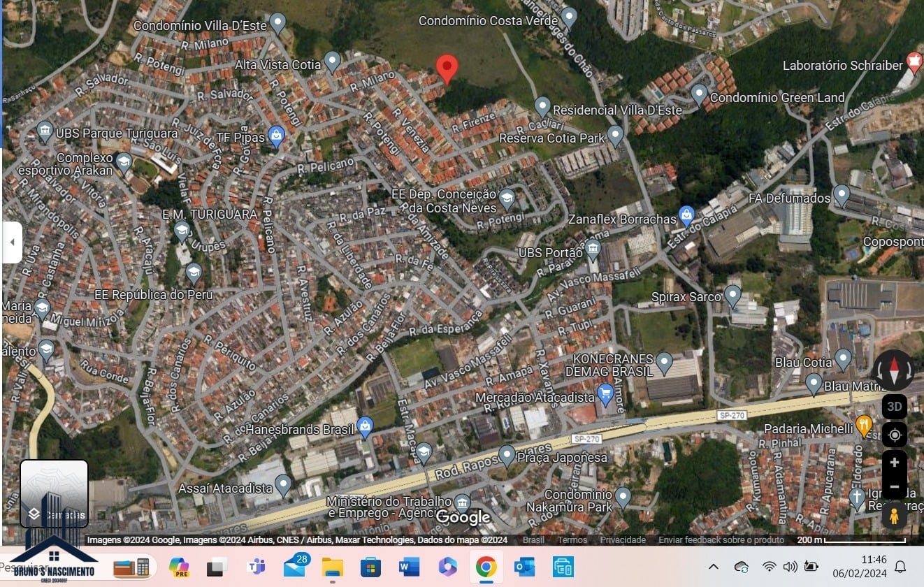Zoom in with plus button
The image size is (924, 587).
894,463
